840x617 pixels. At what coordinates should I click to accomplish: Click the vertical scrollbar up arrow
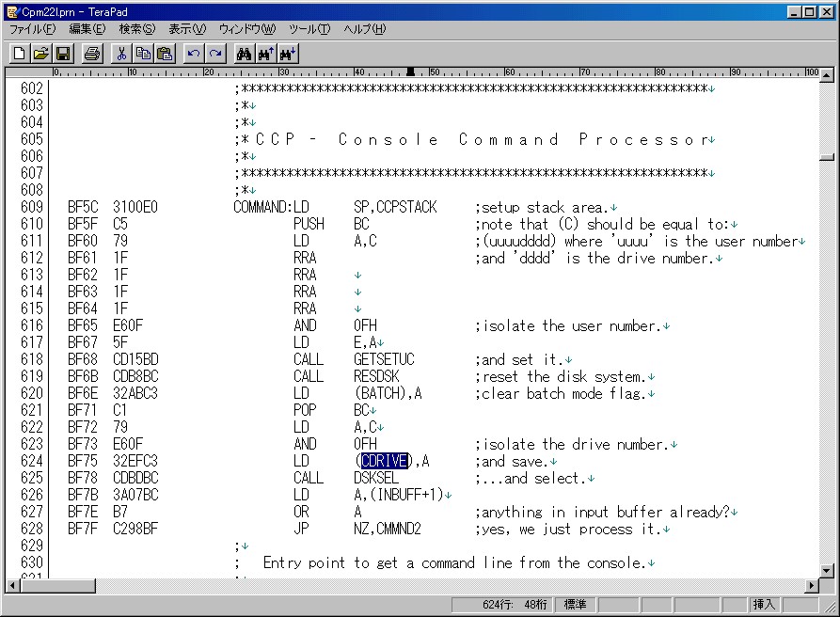(827, 75)
